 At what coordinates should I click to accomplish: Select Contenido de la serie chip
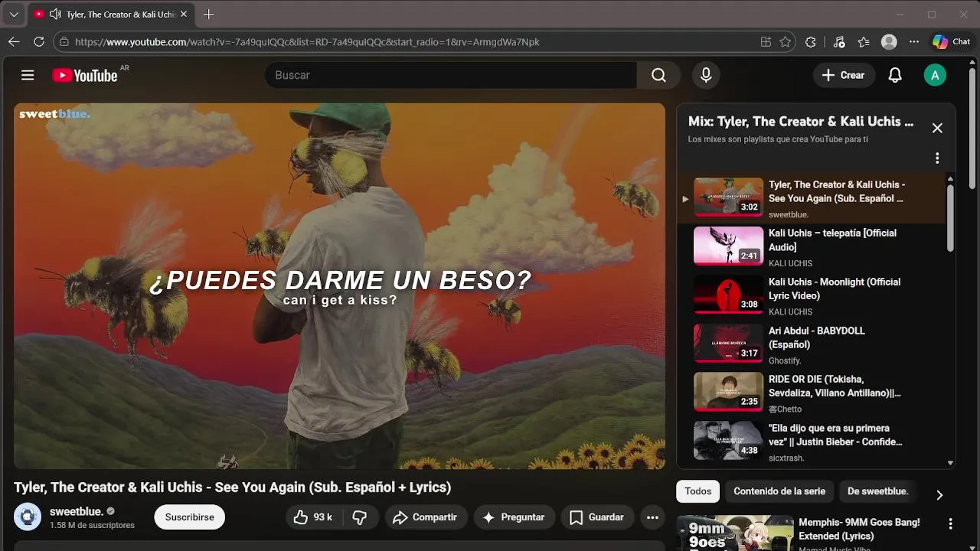pos(779,491)
